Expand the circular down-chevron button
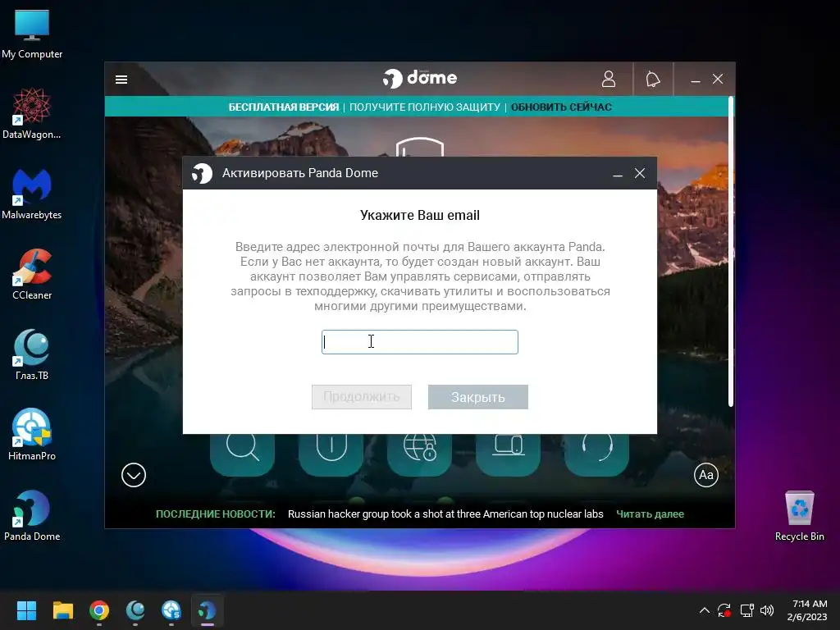The image size is (840, 630). 134,475
